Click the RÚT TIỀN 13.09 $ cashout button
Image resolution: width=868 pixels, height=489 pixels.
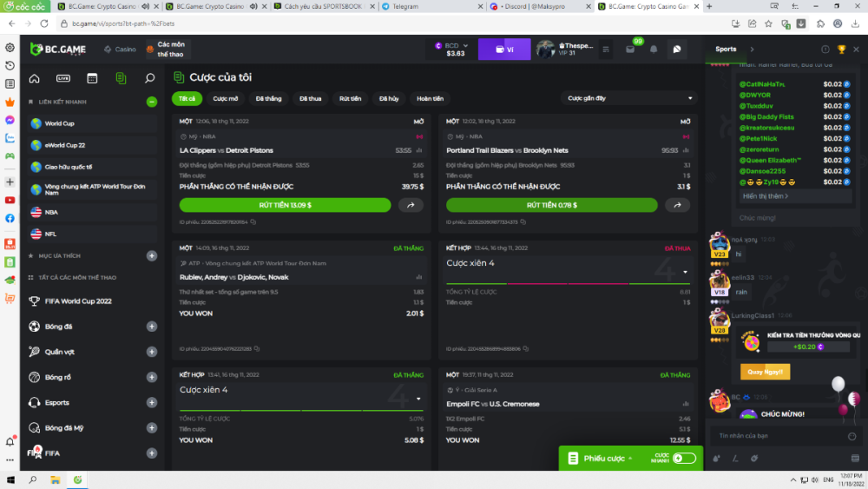[286, 205]
